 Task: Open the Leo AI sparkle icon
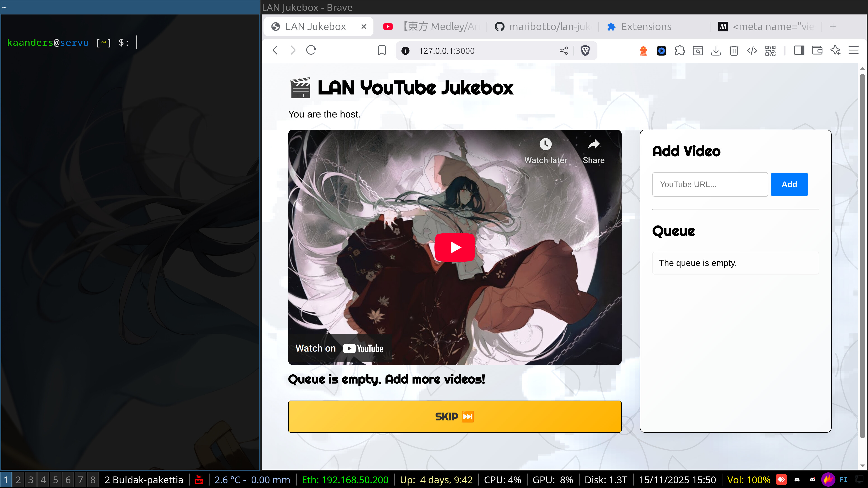835,51
